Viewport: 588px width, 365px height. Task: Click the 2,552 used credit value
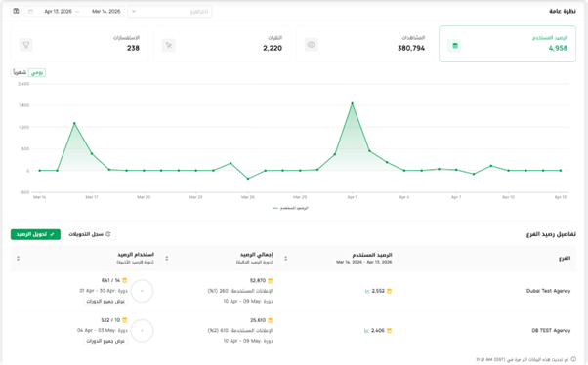tap(378, 291)
